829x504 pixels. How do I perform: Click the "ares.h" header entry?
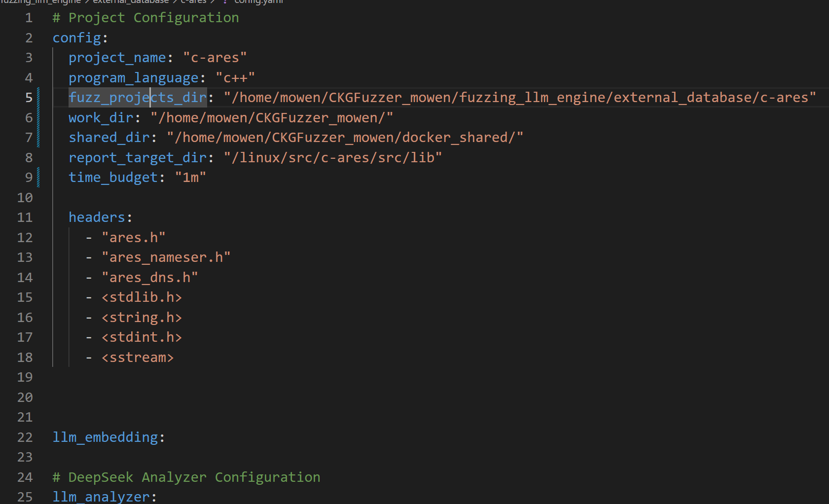click(133, 238)
